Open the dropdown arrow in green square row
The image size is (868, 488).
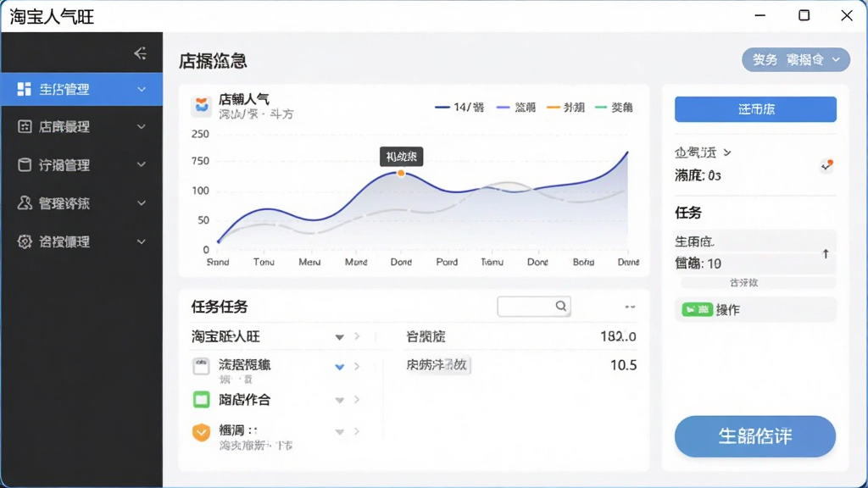click(339, 400)
